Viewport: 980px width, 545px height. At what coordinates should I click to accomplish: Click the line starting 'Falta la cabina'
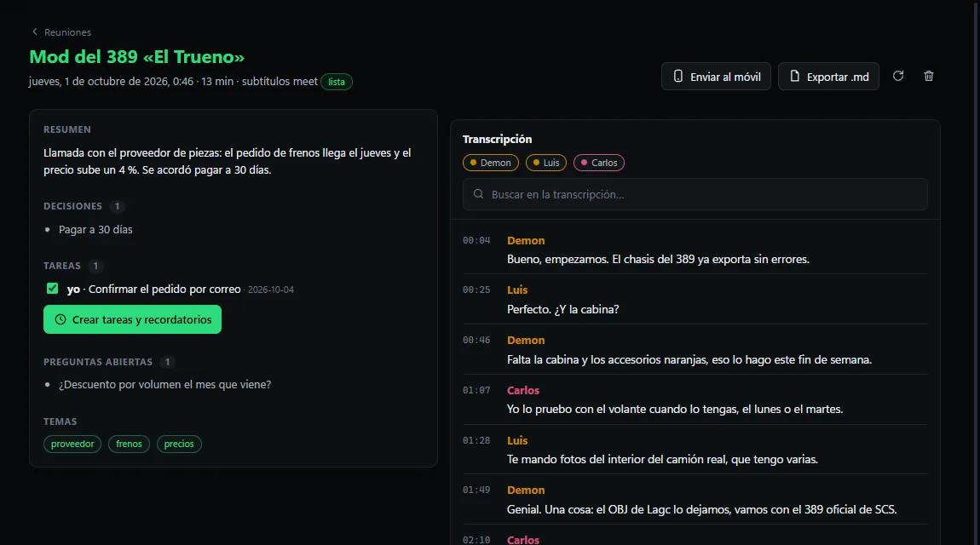[x=689, y=360]
